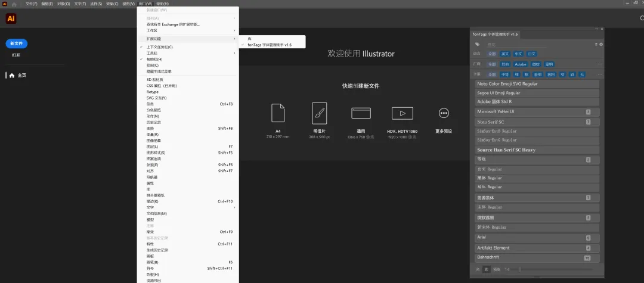
Task: Toggle 帮助栏(H) checked menu item
Action: [188, 59]
